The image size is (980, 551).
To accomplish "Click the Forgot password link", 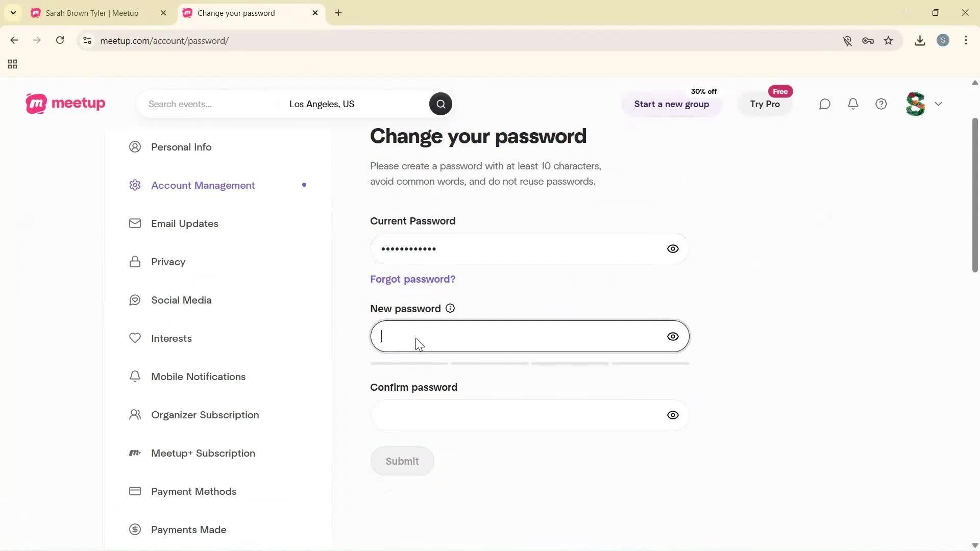I will click(412, 279).
